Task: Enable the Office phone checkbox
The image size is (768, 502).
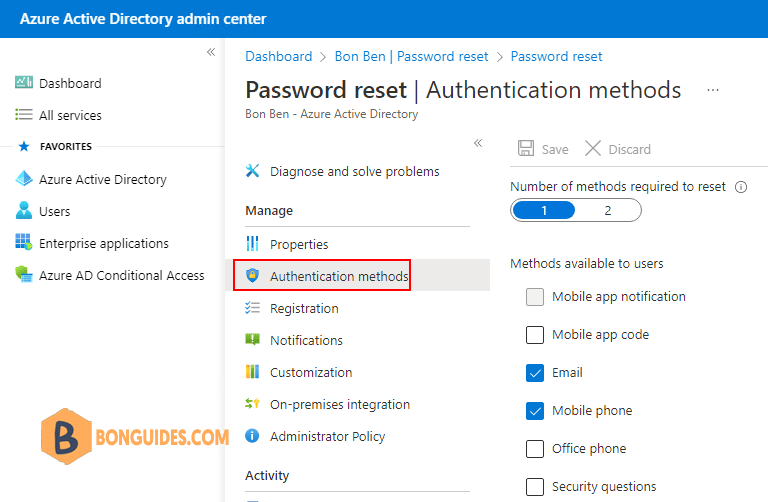Action: tap(535, 449)
